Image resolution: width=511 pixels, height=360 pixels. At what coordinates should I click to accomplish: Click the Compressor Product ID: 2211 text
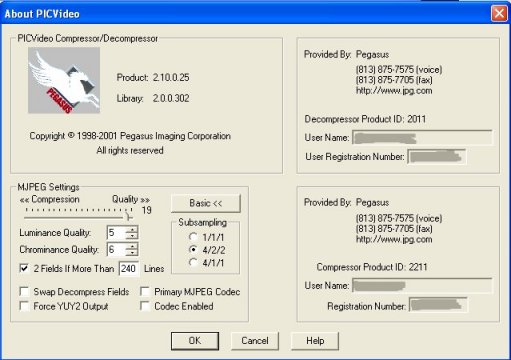(372, 267)
